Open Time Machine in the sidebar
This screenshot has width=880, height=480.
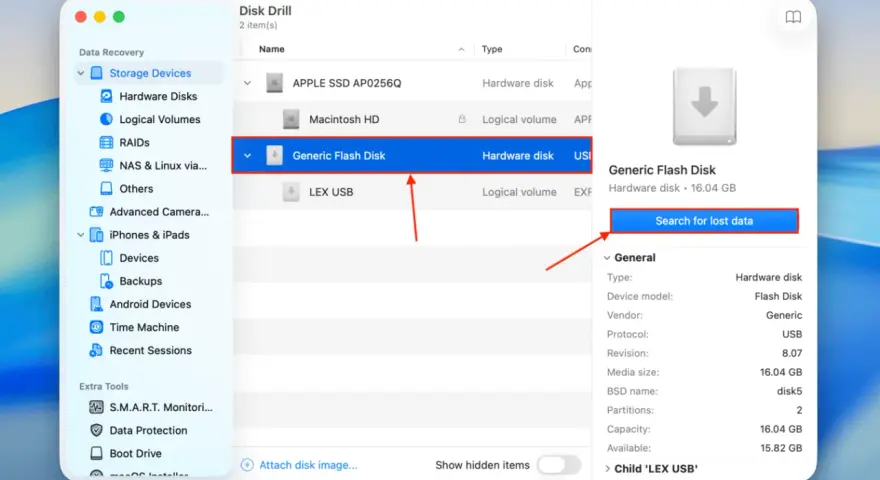[x=144, y=327]
